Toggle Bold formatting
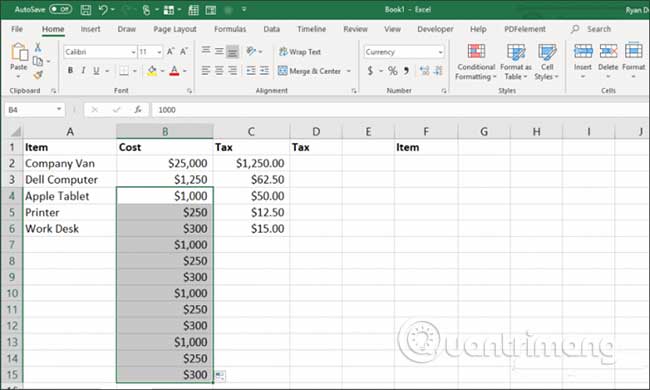This screenshot has width=650, height=390. (70, 70)
